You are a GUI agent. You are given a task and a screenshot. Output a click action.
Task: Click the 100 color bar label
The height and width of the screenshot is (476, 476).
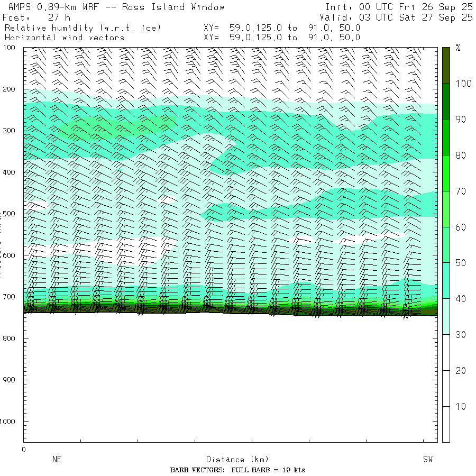click(463, 84)
